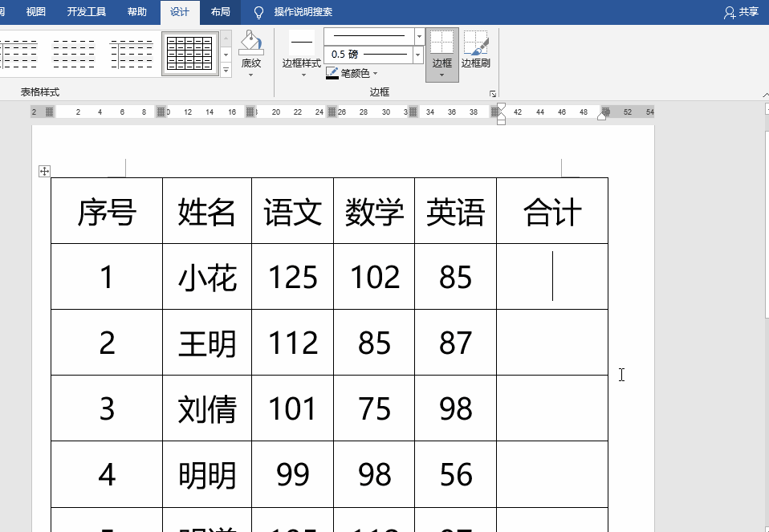This screenshot has width=769, height=532.
Task: Click the cell containing 112
Action: (x=293, y=343)
